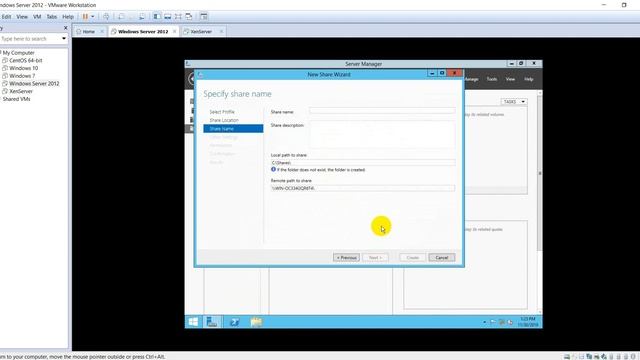Click the Unity mode toolbar icon

click(x=189, y=17)
